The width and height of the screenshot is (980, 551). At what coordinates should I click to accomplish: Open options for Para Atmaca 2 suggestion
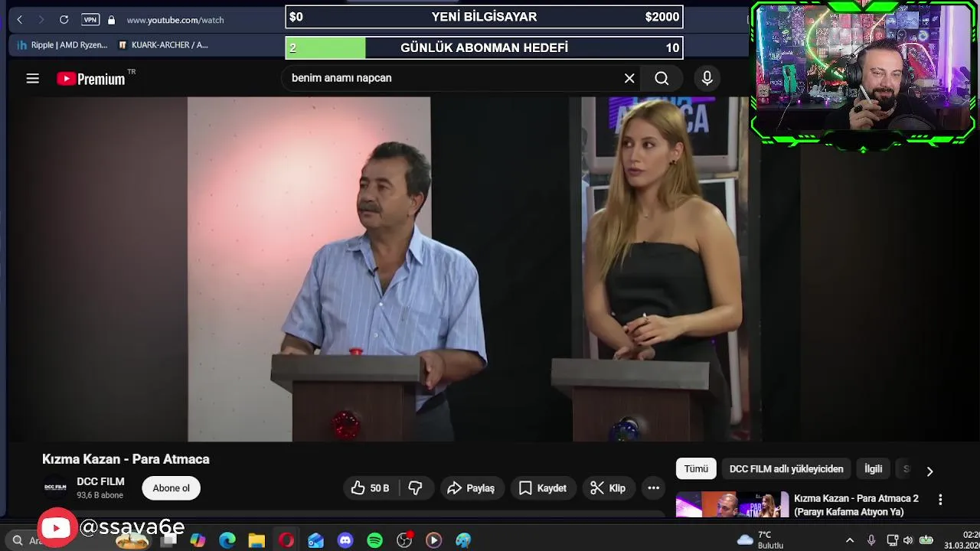click(940, 500)
